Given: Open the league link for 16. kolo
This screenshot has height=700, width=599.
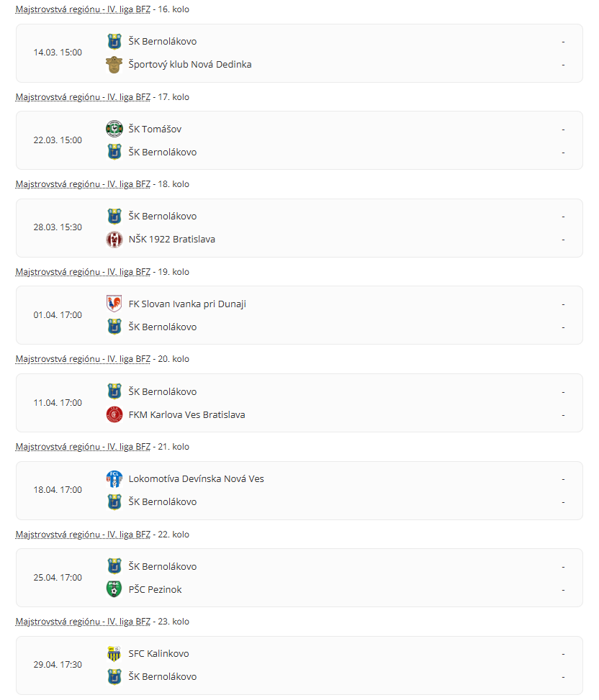Looking at the screenshot, I should (x=83, y=9).
